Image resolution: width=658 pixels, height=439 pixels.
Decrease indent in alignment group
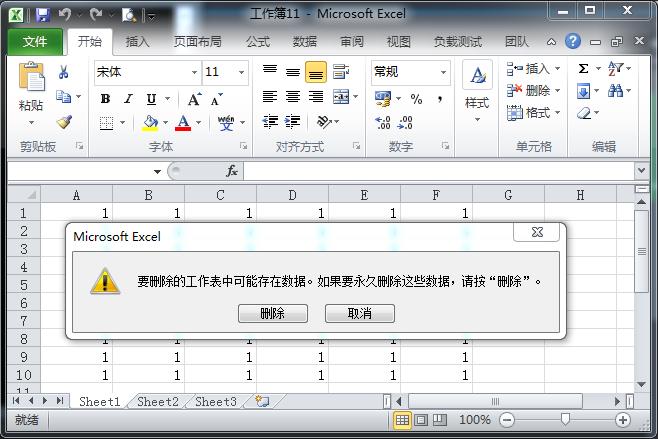[x=270, y=122]
